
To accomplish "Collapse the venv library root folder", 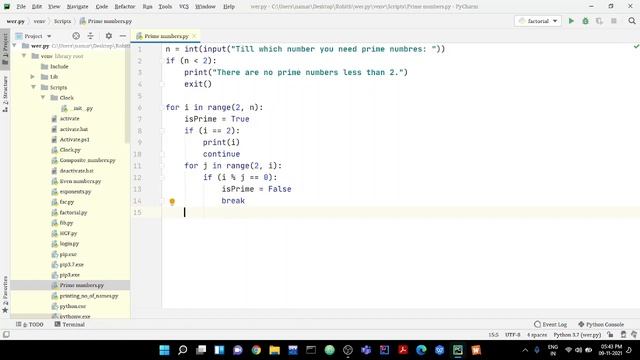I will [24, 56].
